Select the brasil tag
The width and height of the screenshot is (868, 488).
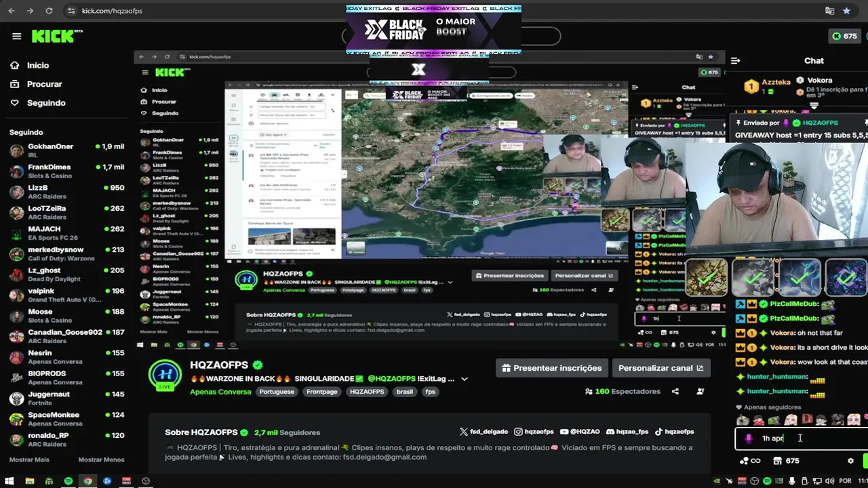pyautogui.click(x=405, y=392)
